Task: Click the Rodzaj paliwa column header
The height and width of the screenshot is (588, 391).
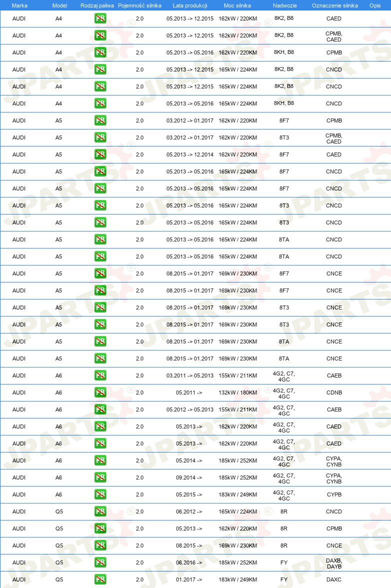Action: point(97,5)
